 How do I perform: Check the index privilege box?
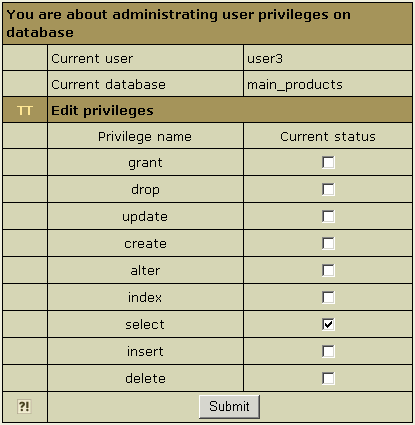328,298
